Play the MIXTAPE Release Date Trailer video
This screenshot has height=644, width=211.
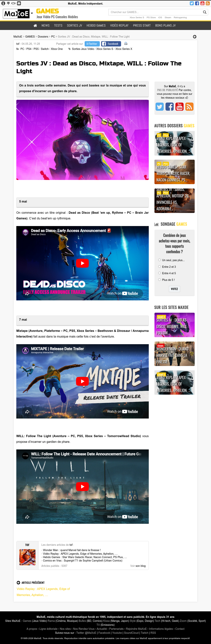pyautogui.click(x=82, y=381)
